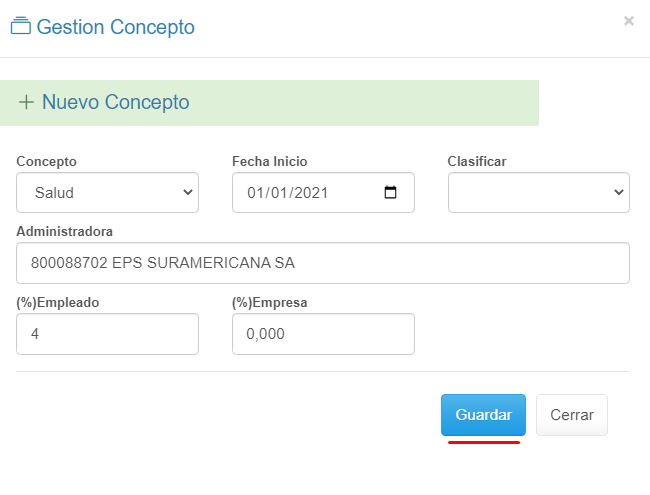Click into the (%)Empleado field
The image size is (650, 495).
108,334
